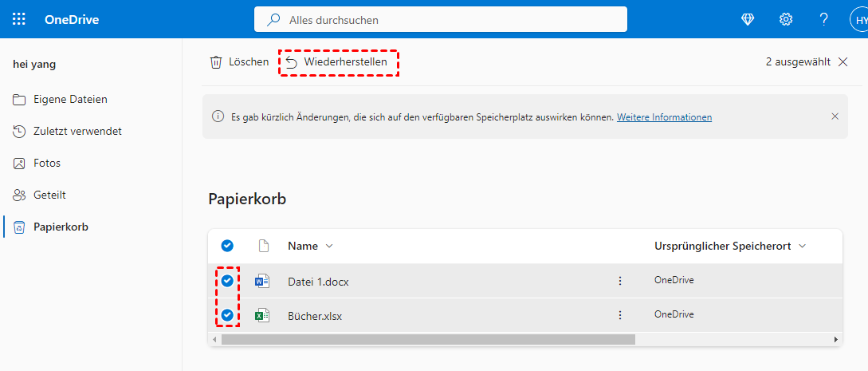The image size is (868, 371).
Task: Click the Alles durchsuchen search field
Action: (x=440, y=19)
